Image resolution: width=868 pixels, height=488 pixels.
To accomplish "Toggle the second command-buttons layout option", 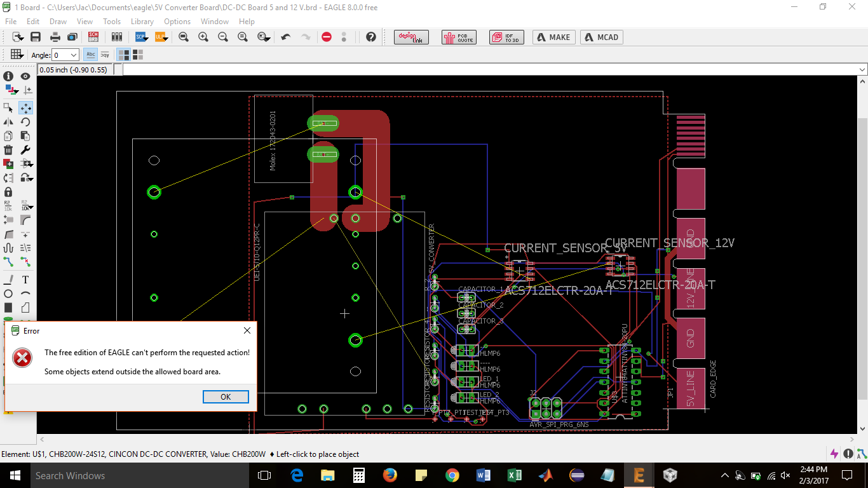I will (137, 55).
